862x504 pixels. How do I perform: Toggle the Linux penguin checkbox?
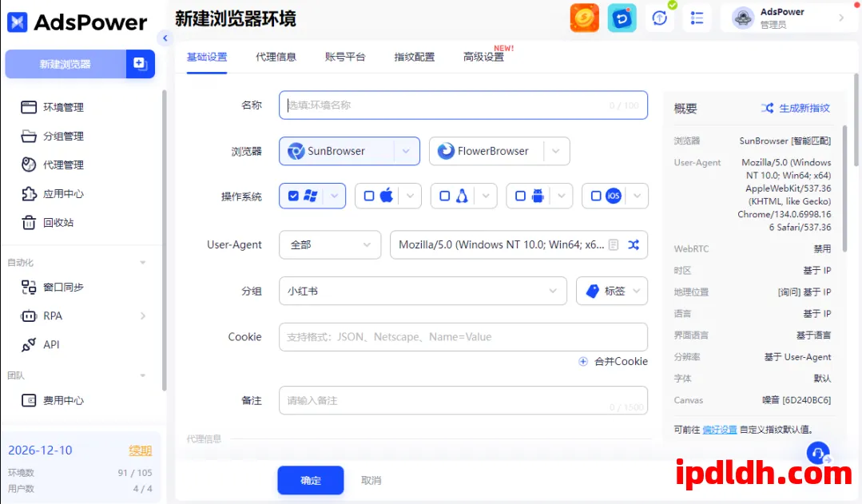click(x=445, y=196)
